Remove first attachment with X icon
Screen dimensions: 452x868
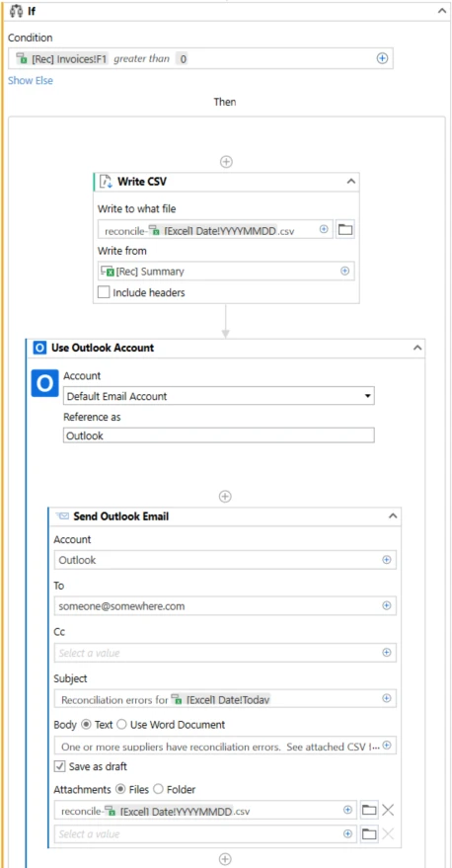pyautogui.click(x=388, y=811)
